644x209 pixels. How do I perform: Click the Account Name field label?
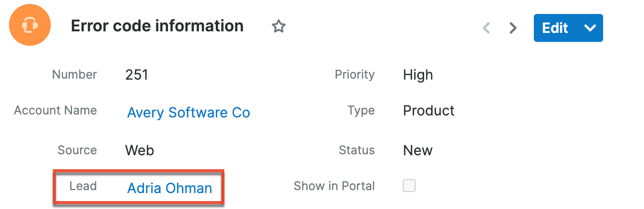pos(55,110)
